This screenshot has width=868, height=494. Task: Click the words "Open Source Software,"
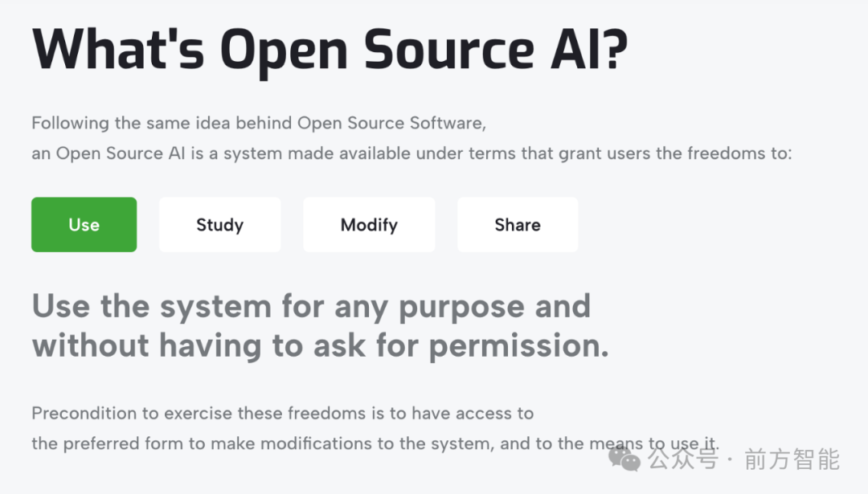[x=392, y=123]
